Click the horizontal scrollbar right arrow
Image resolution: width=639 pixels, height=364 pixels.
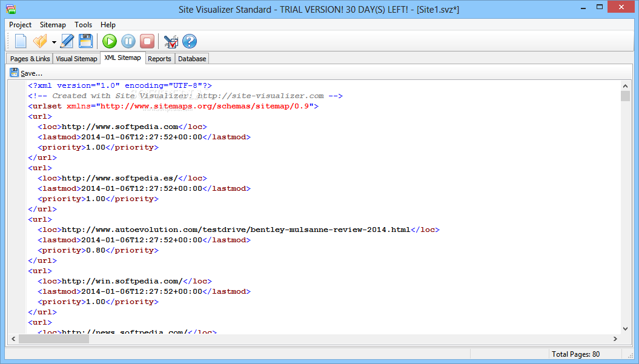[x=615, y=339]
